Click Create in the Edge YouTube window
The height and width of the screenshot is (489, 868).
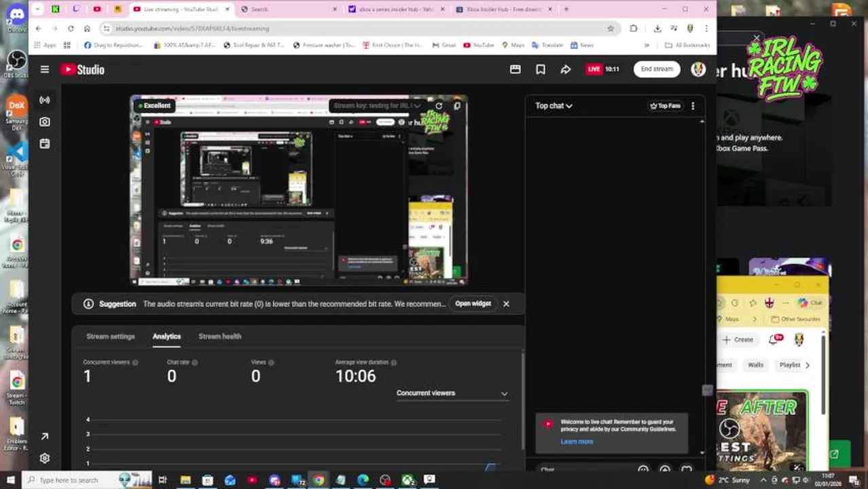click(x=738, y=340)
